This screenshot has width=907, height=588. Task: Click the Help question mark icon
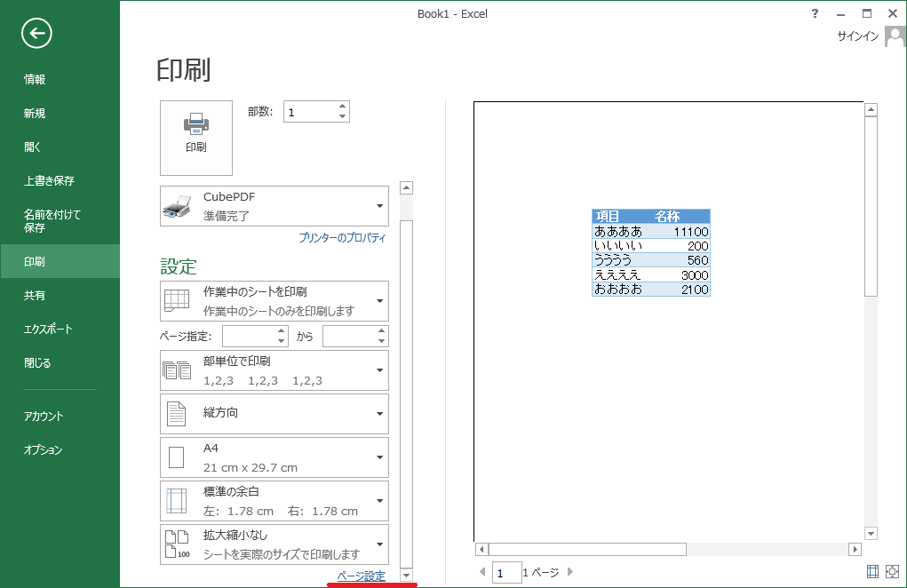tap(815, 13)
